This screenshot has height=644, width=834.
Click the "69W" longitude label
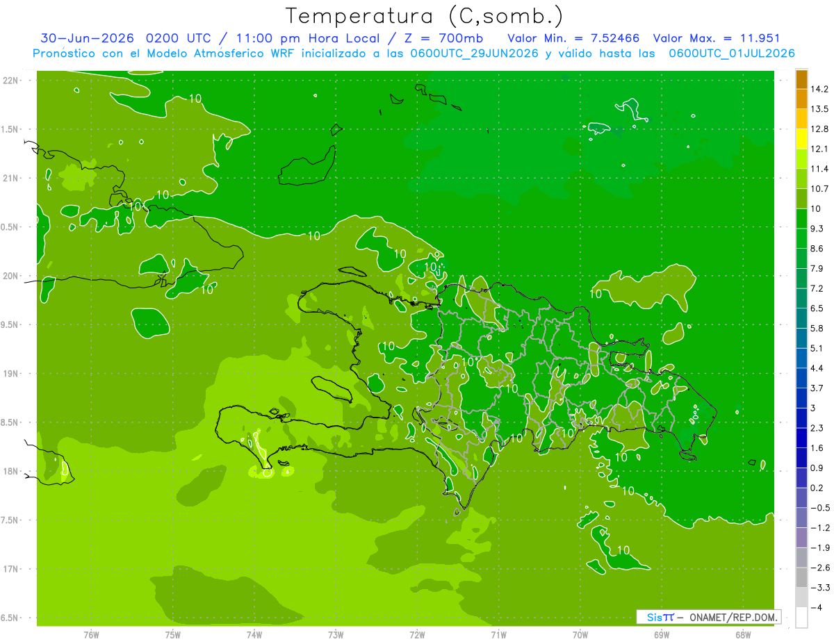click(x=662, y=634)
